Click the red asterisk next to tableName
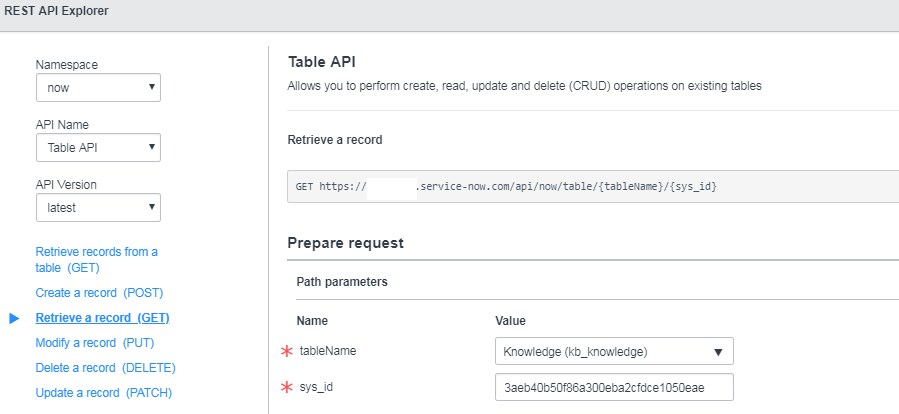Viewport: 899px width, 414px height. [285, 351]
